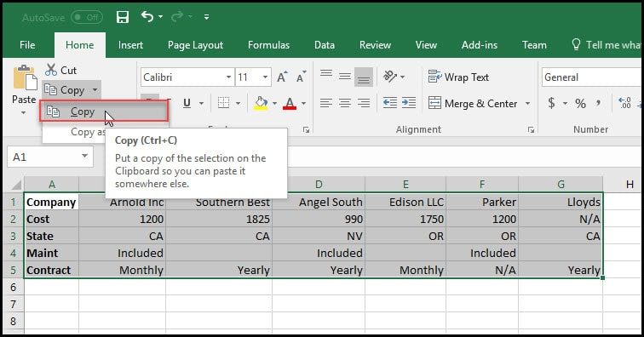Toggle the AutoSave switch

pyautogui.click(x=87, y=17)
